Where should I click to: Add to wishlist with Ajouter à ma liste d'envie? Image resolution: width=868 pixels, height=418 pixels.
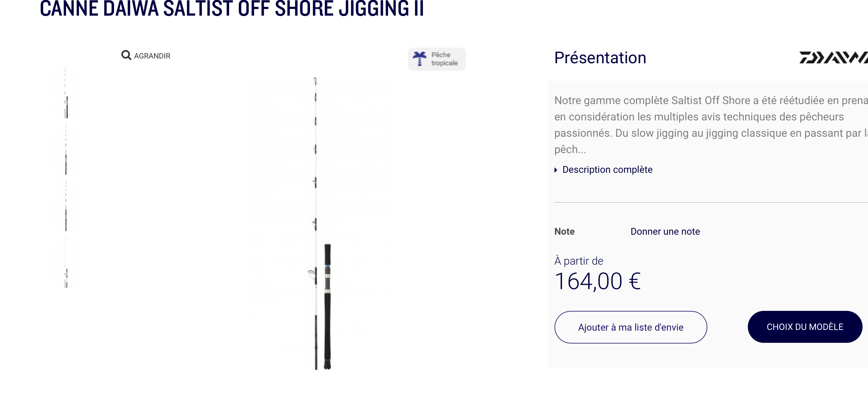[631, 327]
